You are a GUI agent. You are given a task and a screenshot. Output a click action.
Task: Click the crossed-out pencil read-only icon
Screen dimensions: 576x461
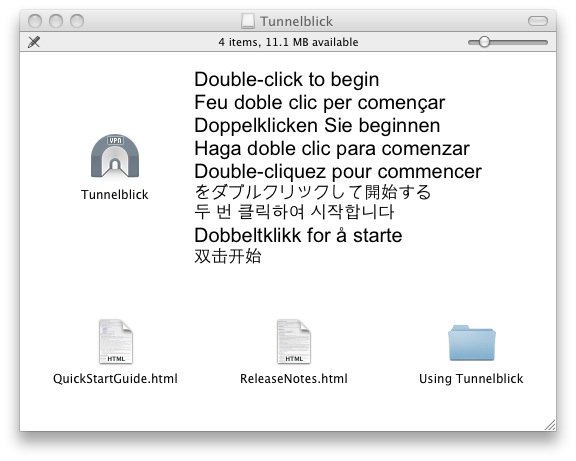click(x=34, y=42)
